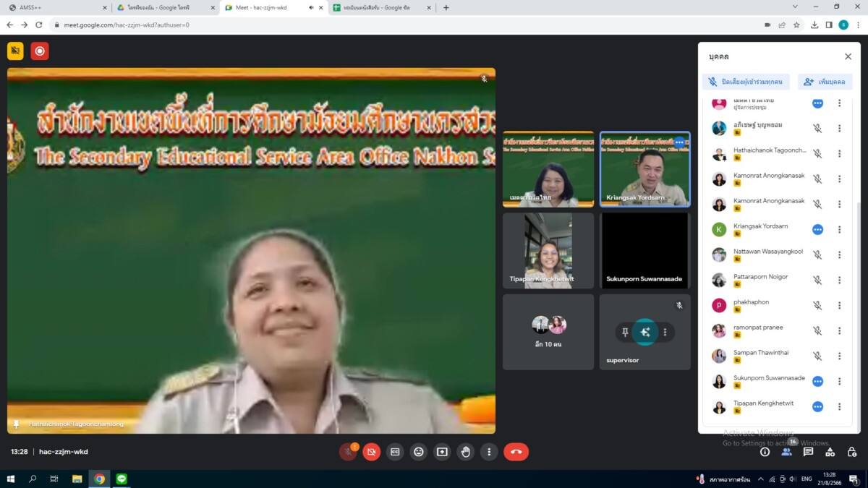Viewport: 868px width, 488px height.
Task: Click the ENG language indicator in the taskbar
Action: coord(807,479)
